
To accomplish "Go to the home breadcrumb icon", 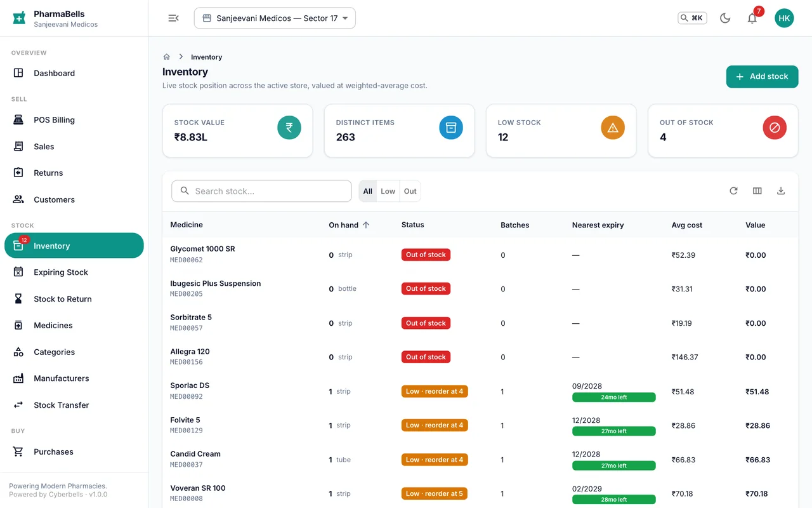I will click(167, 57).
